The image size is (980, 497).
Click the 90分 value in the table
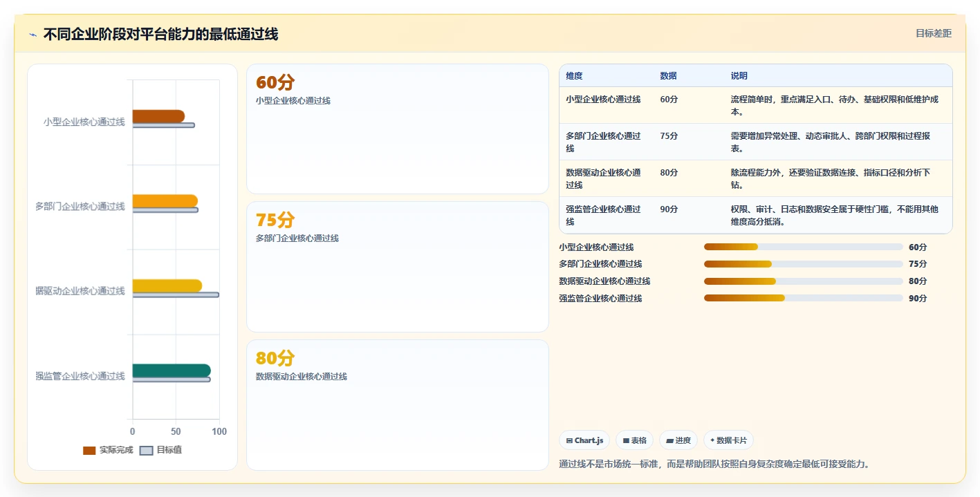[x=669, y=209]
